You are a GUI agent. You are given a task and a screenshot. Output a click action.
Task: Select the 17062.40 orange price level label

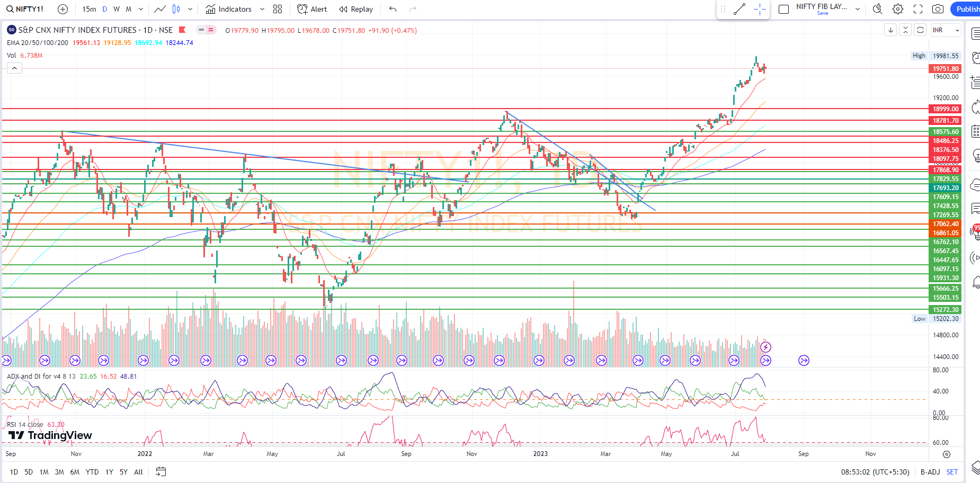946,224
